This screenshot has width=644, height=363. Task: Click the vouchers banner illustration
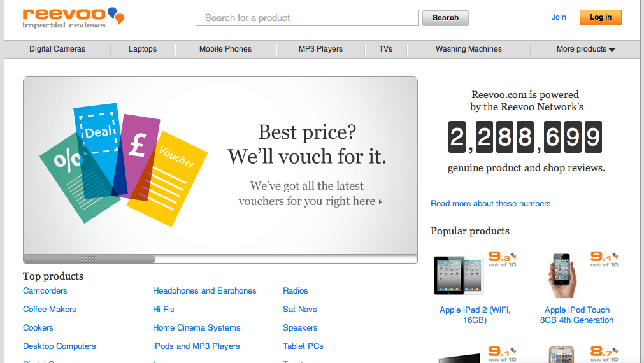point(124,164)
